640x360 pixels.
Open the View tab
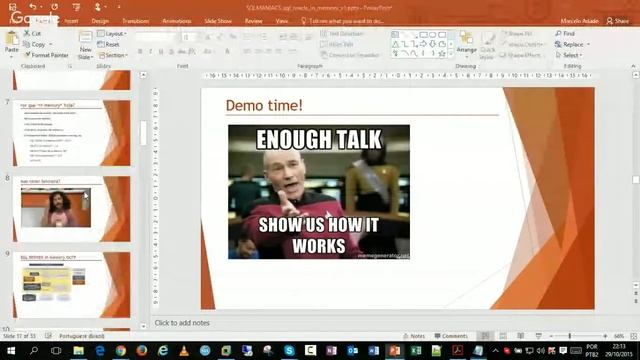[282, 21]
